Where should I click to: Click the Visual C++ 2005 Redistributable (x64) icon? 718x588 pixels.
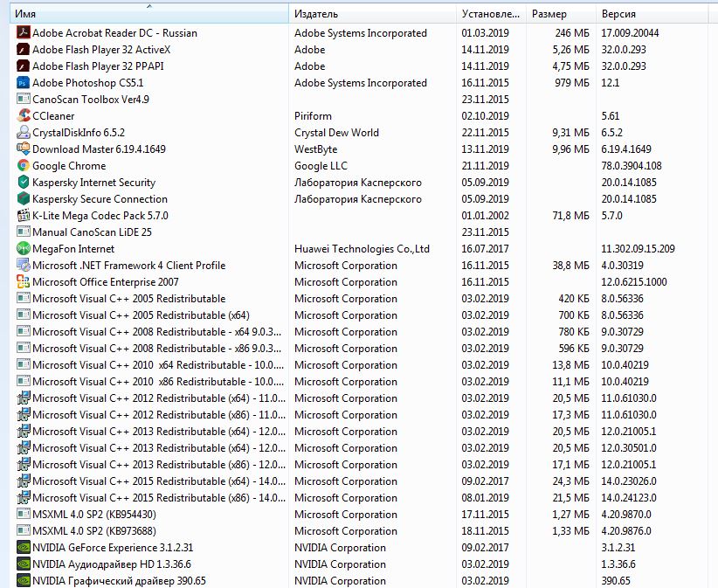pyautogui.click(x=23, y=315)
